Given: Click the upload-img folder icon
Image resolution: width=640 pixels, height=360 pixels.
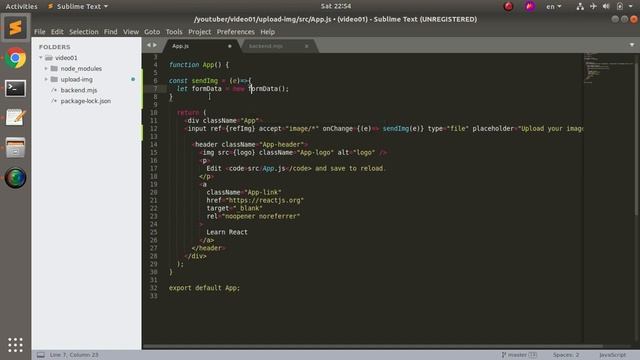Looking at the screenshot, I should pos(54,79).
